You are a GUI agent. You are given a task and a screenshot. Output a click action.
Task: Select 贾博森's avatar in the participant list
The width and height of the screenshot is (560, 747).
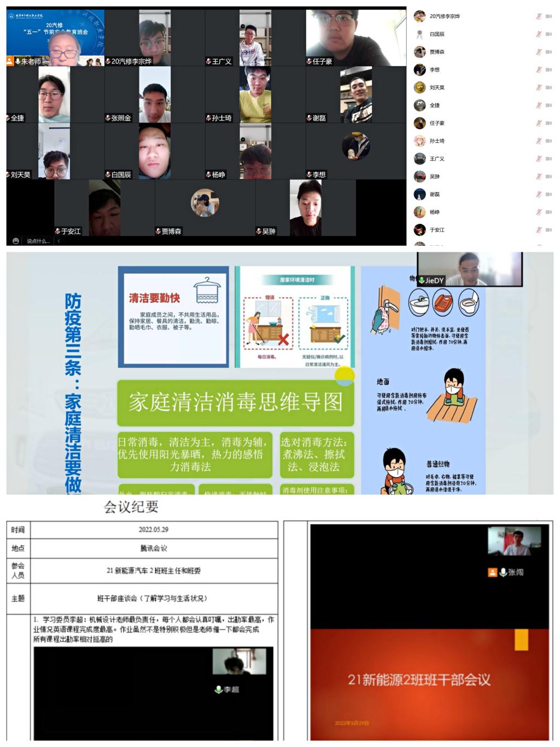(419, 52)
